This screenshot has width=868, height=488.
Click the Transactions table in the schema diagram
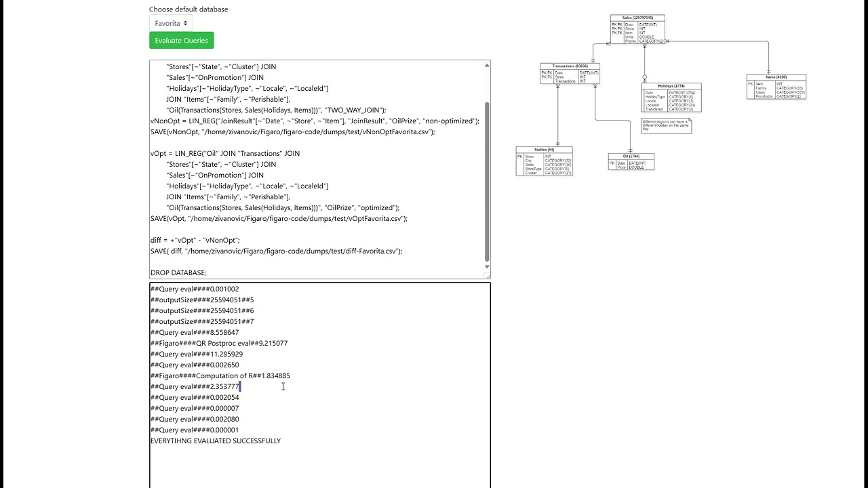[x=570, y=73]
